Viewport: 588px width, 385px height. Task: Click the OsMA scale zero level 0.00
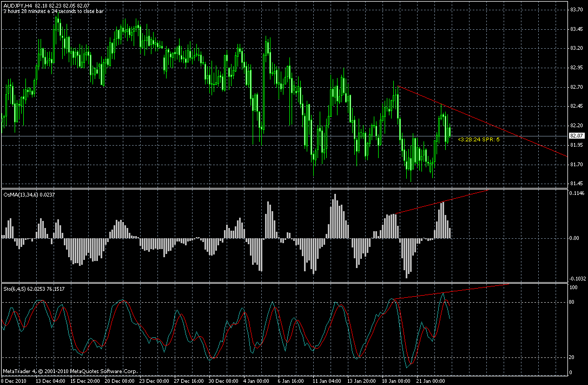click(x=575, y=238)
